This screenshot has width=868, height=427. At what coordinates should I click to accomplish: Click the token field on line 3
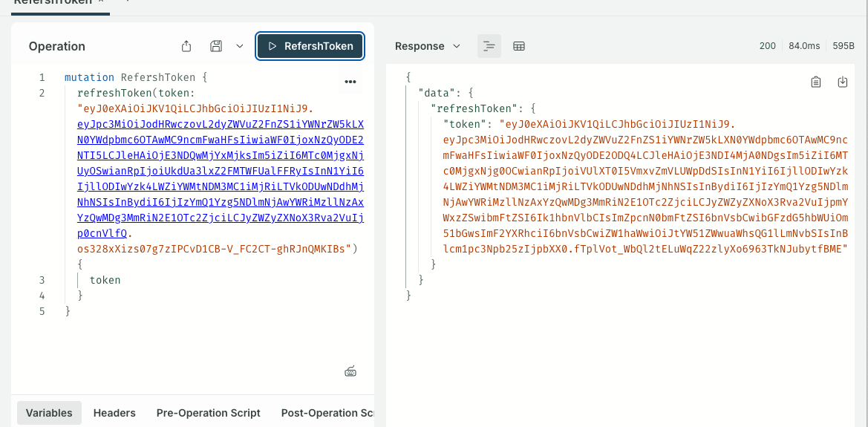105,280
